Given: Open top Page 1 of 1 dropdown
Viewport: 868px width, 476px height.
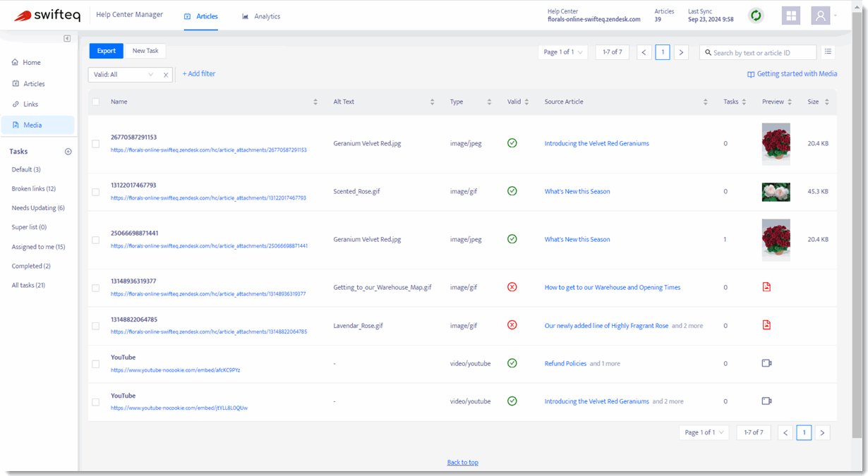Looking at the screenshot, I should click(x=562, y=52).
